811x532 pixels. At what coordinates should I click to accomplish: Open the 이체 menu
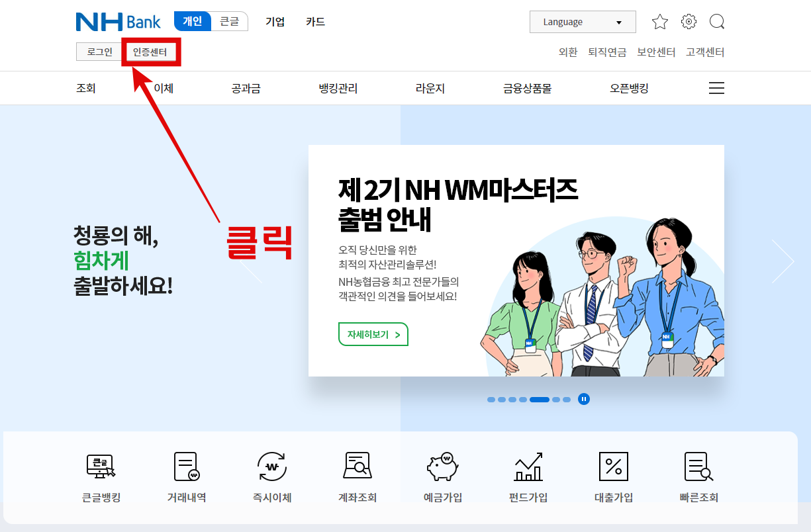coord(164,88)
